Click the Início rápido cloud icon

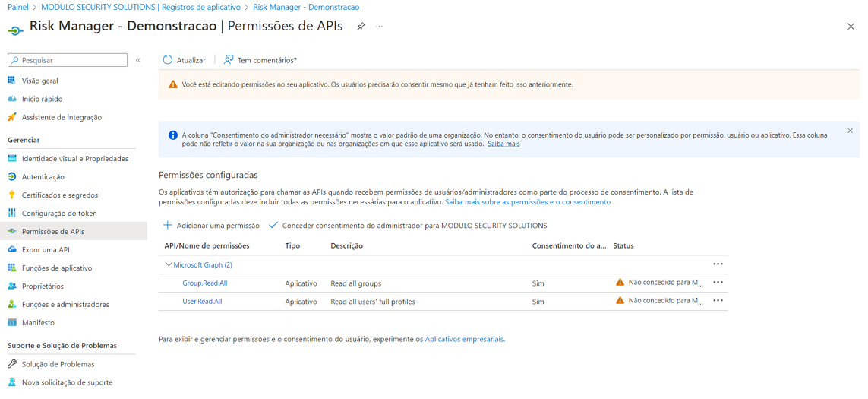pyautogui.click(x=12, y=99)
